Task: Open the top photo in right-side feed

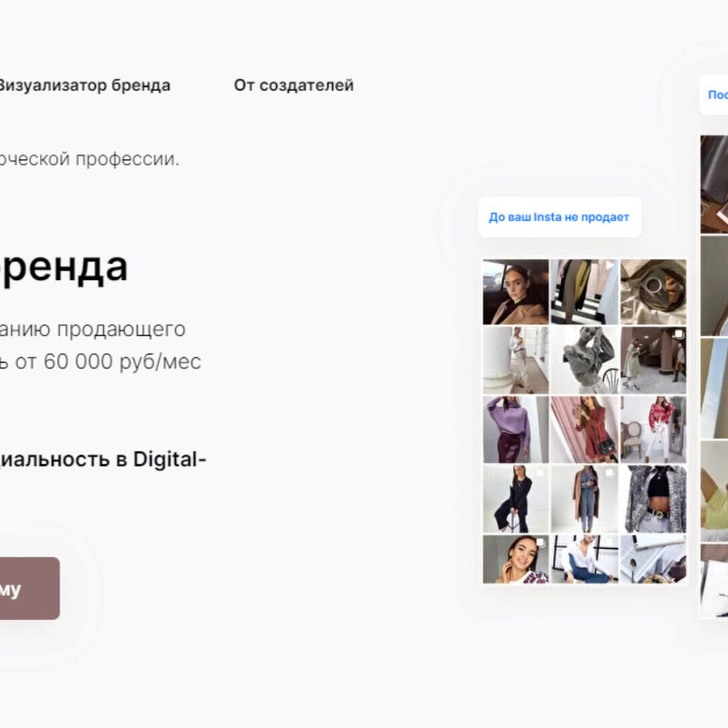Action: pyautogui.click(x=714, y=184)
